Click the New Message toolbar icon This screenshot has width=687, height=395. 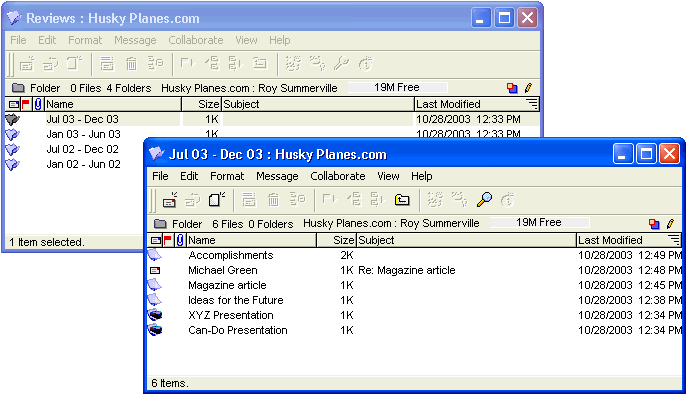click(170, 200)
